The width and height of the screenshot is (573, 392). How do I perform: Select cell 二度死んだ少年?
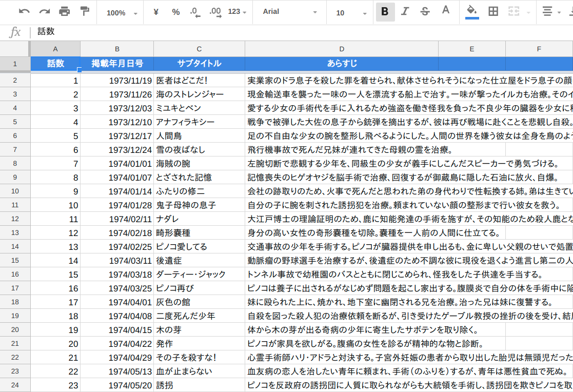(199, 316)
